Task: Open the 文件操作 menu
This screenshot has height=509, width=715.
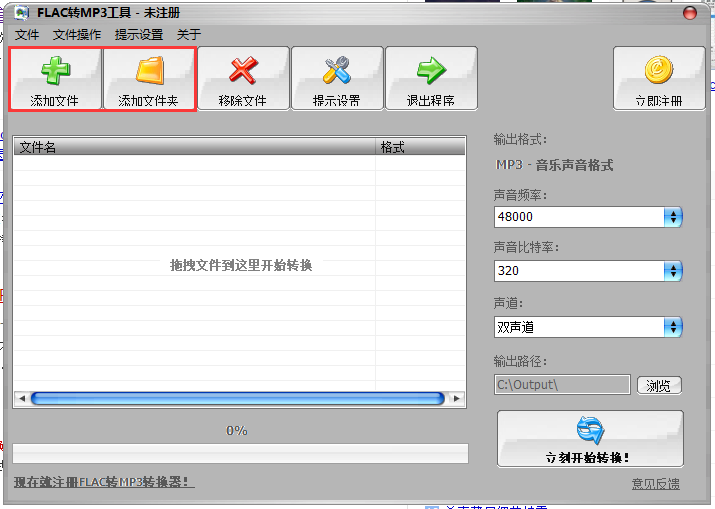Action: click(77, 34)
